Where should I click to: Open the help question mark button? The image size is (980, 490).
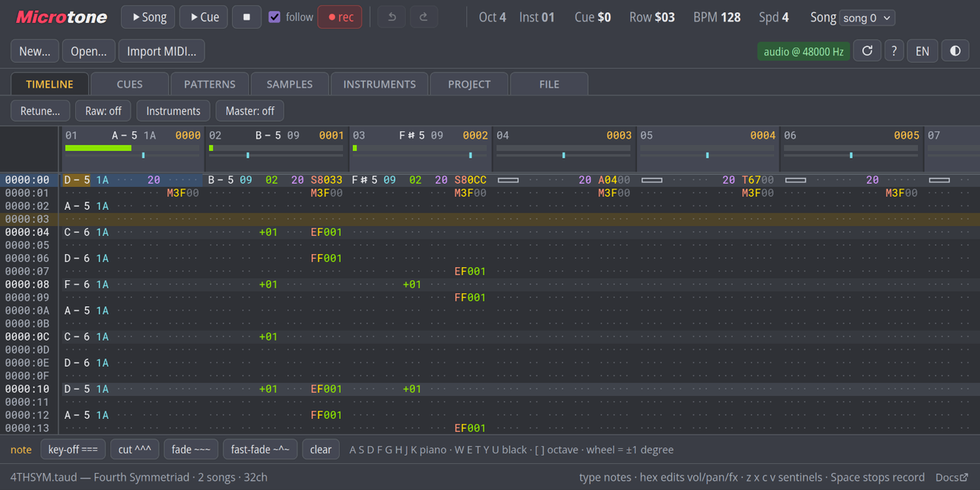893,51
